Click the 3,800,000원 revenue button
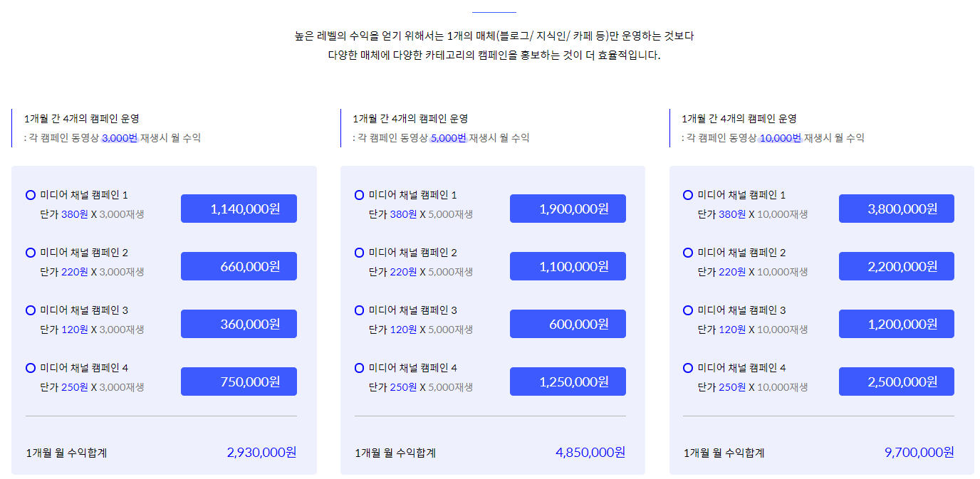 point(897,209)
